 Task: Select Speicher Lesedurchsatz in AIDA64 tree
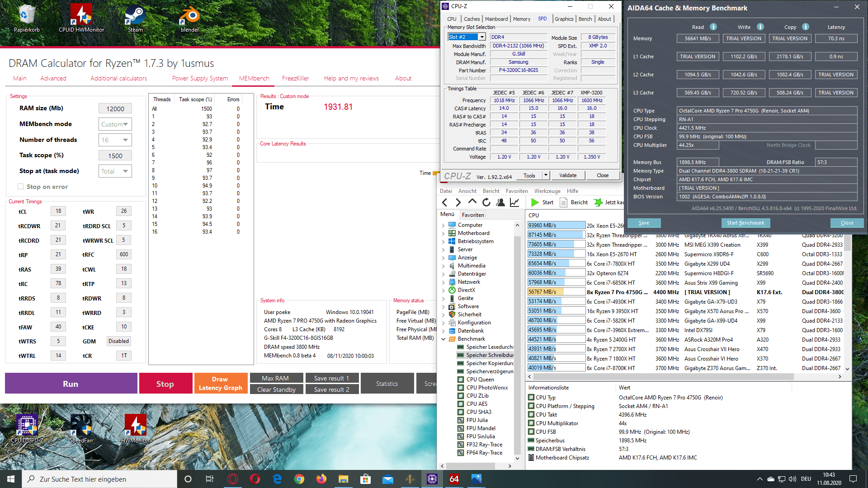486,347
